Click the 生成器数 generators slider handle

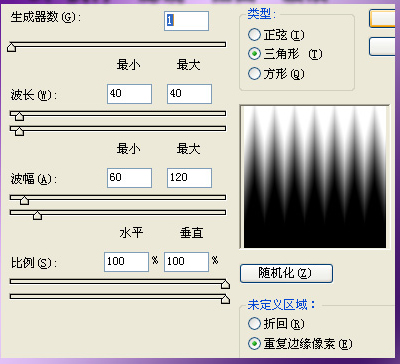coord(12,47)
